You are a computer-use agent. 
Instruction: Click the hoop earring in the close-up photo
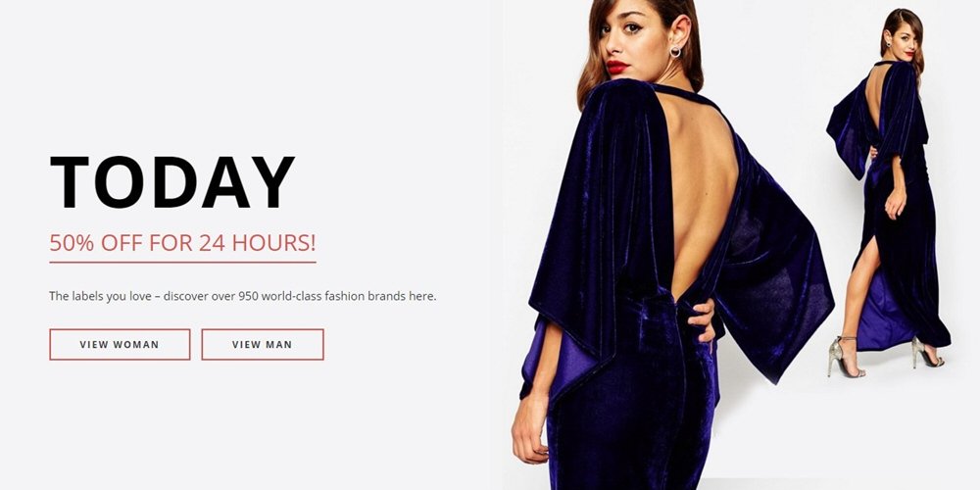point(675,51)
